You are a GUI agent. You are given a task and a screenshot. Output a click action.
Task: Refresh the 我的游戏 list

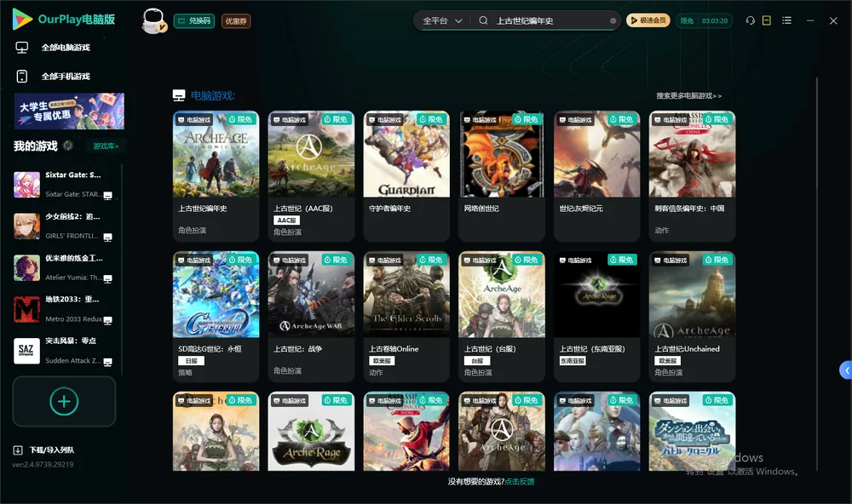click(x=68, y=146)
